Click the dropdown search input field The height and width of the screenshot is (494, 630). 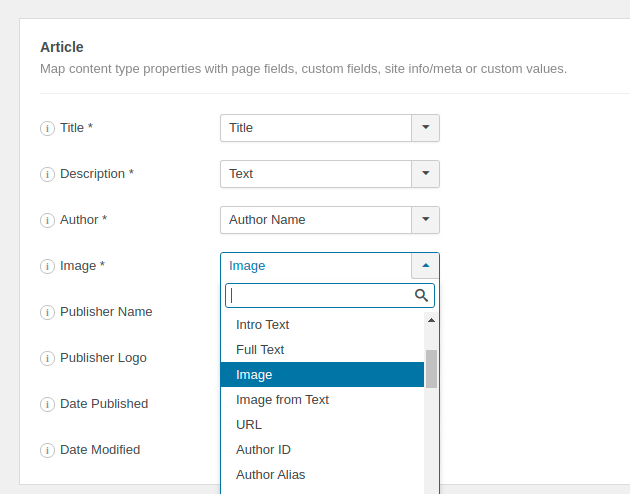tap(318, 295)
